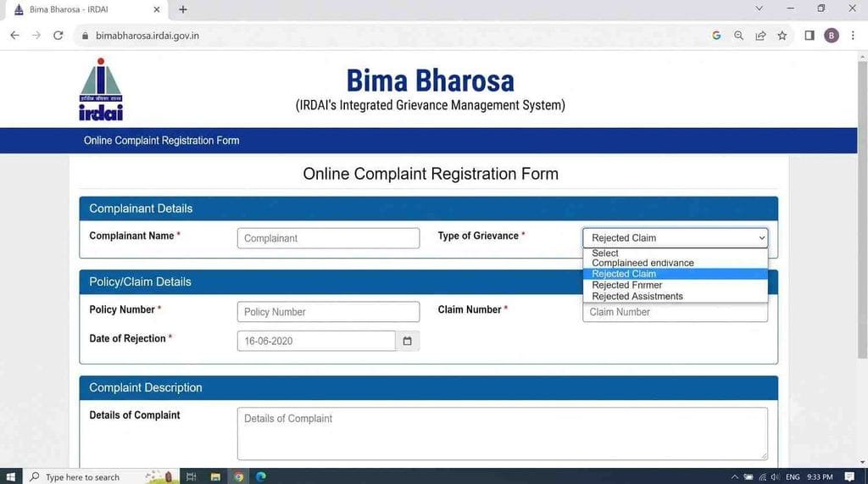Open Task View on the taskbar
The height and width of the screenshot is (484, 868).
click(x=192, y=477)
